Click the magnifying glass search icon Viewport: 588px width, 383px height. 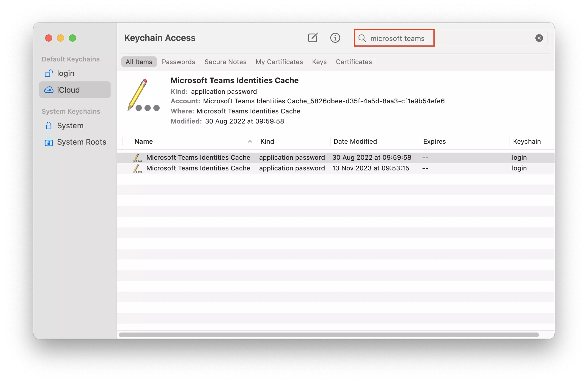point(362,38)
